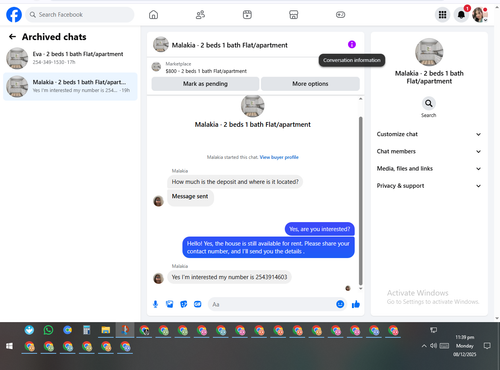Attach a photo using the image icon
Screen dimensions: 500x370
pos(170,304)
